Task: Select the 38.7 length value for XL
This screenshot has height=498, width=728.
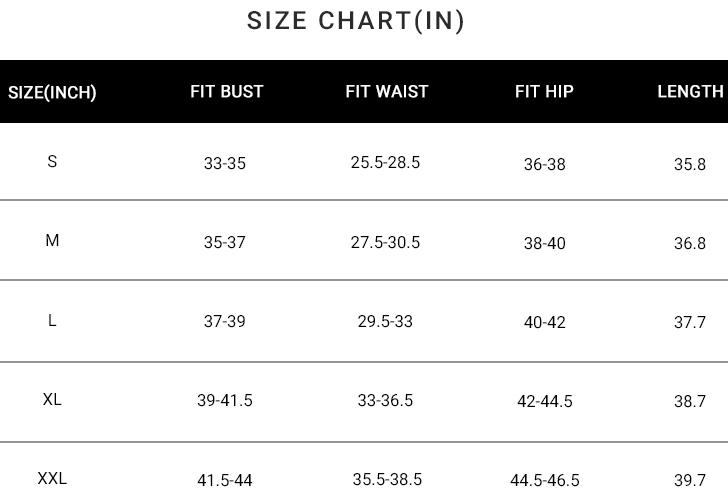Action: (690, 402)
